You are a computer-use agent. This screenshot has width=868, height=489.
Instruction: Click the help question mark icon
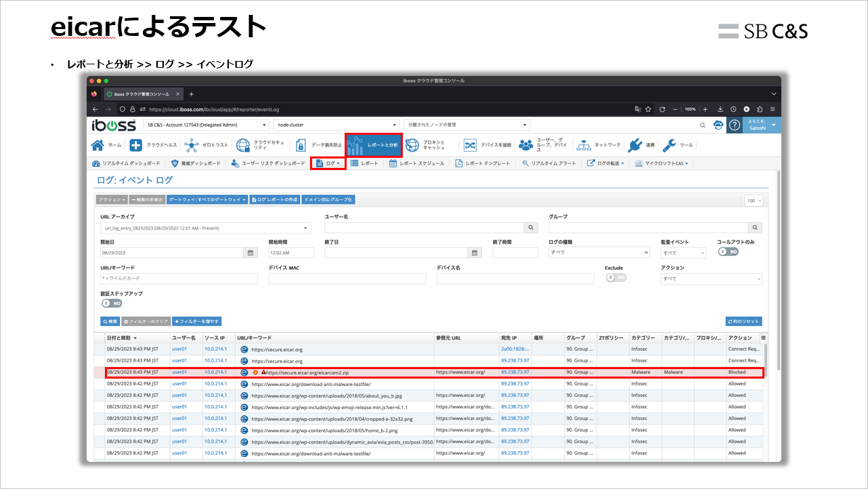[734, 125]
